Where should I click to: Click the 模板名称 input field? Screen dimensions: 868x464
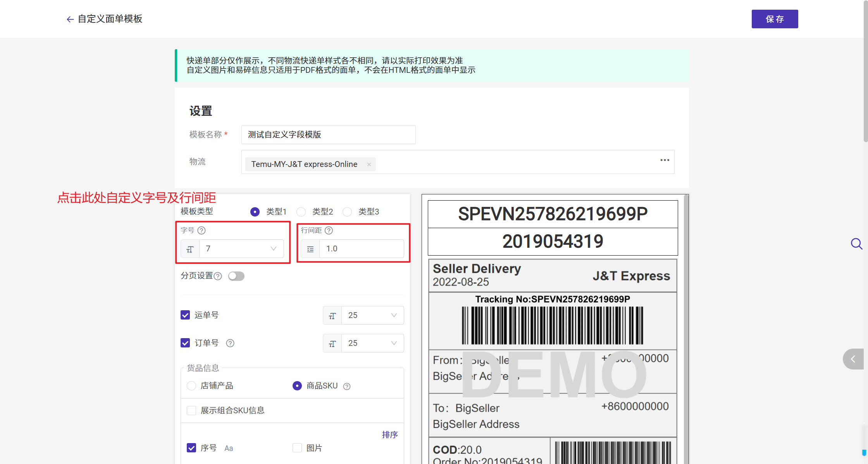coord(328,135)
